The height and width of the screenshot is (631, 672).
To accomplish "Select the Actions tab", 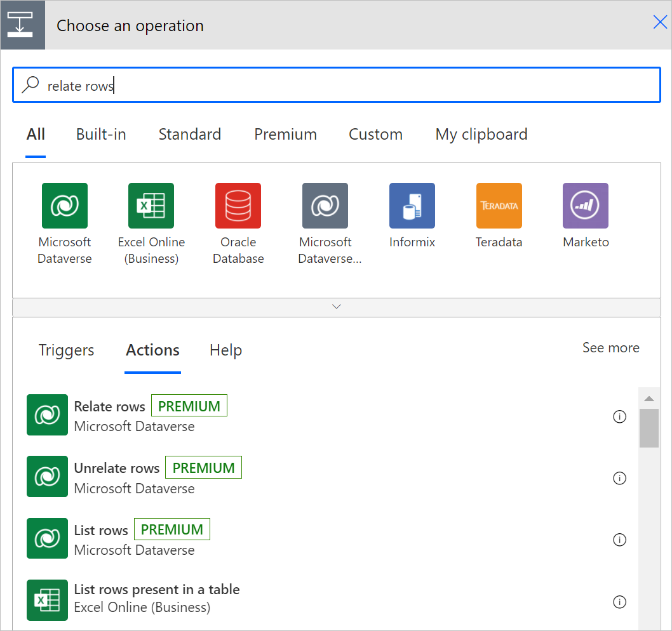I will (x=152, y=350).
